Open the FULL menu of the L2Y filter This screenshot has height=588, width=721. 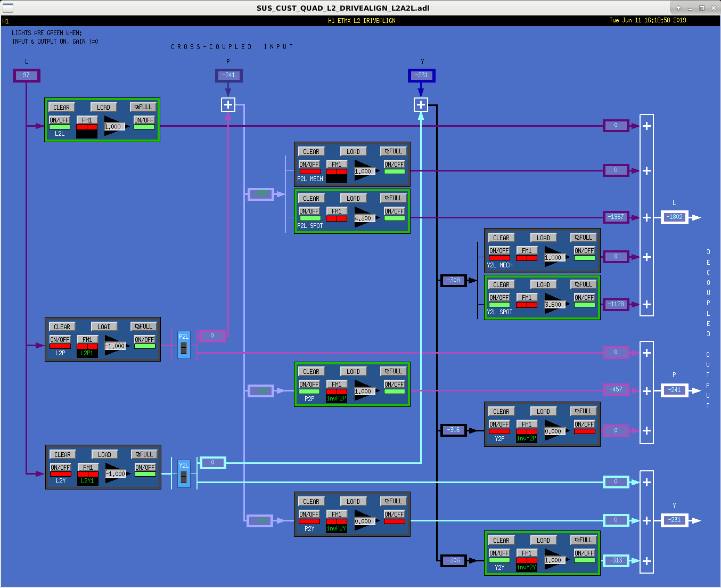point(144,454)
